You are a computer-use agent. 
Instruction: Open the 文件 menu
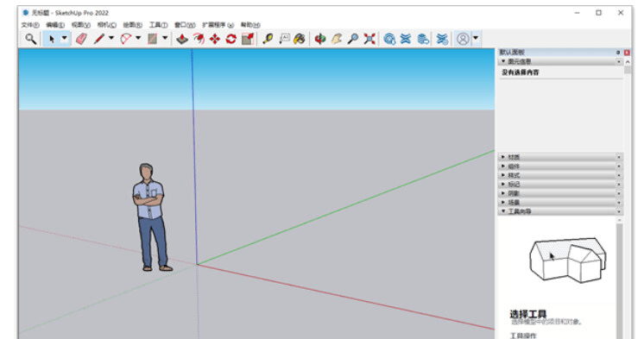coord(30,25)
